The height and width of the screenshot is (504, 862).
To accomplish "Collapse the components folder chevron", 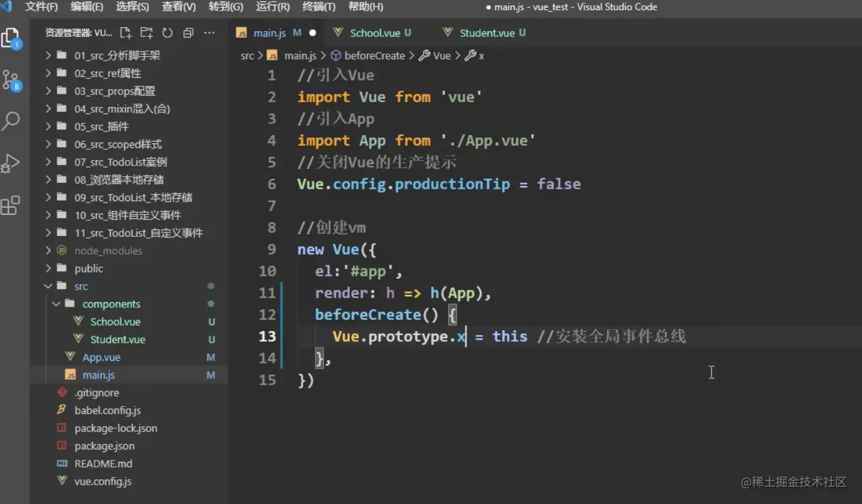I will click(56, 304).
